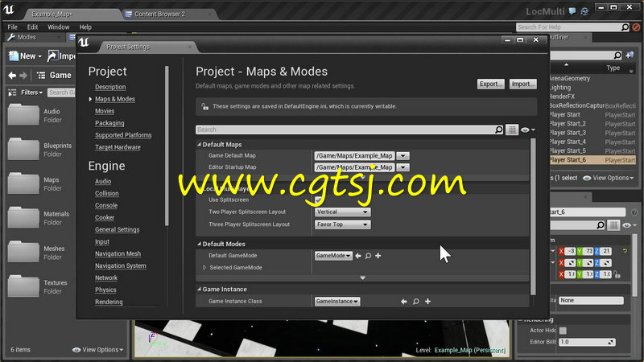Image resolution: width=644 pixels, height=362 pixels.
Task: Browse to Default GameMode asset with magnifier
Action: [368, 256]
